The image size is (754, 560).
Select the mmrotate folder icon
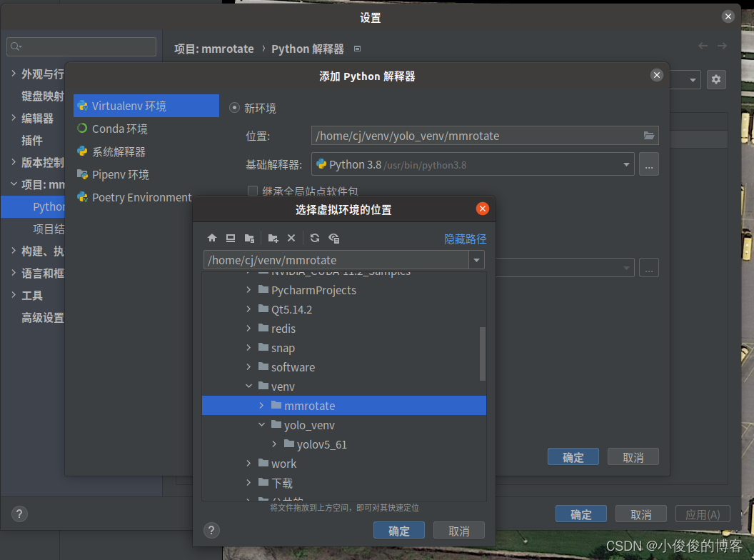tap(276, 405)
